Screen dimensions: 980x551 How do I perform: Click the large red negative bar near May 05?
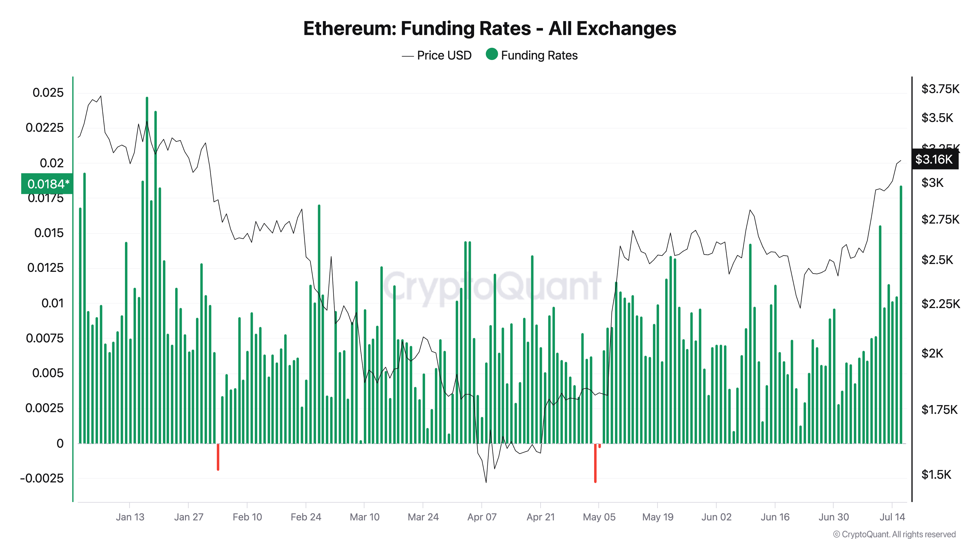coord(595,463)
